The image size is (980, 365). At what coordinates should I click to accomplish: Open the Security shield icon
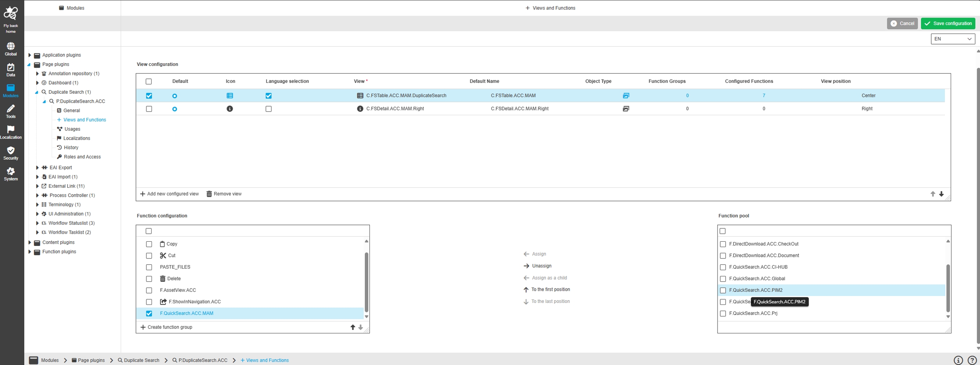[11, 153]
